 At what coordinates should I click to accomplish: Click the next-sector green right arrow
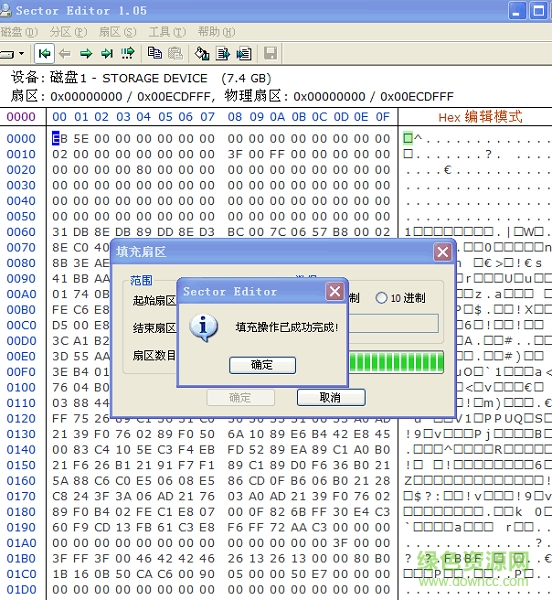[x=86, y=54]
